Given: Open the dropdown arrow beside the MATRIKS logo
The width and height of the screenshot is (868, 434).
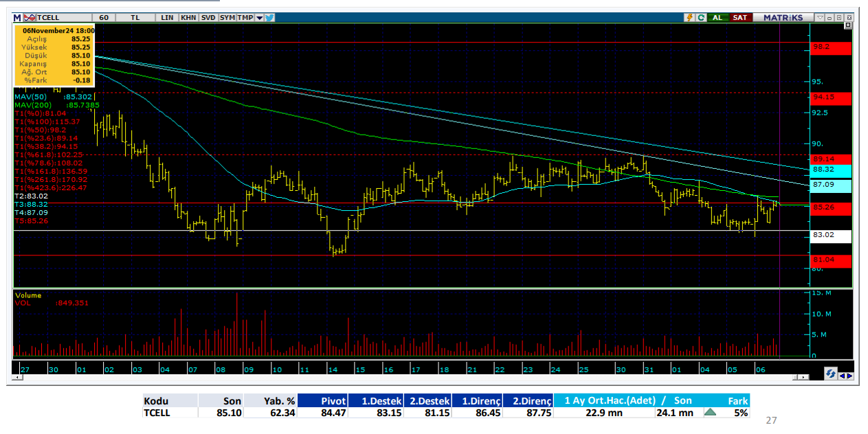Looking at the screenshot, I should coord(820,17).
